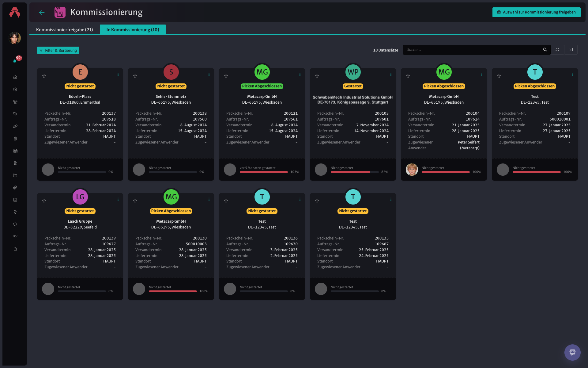Click the 0% progress bar on Edorh-Plass card
This screenshot has height=368, width=588.
pos(82,172)
